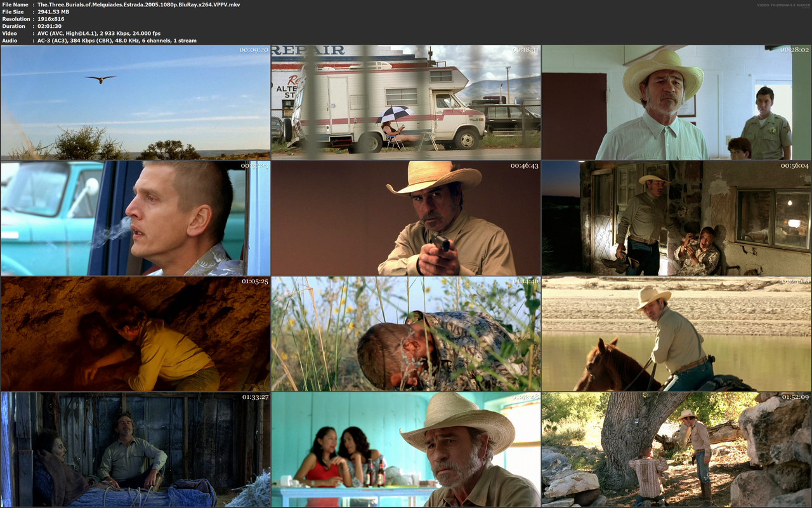Click the 01:33:27 timestamp
Viewport: 812px width, 508px height.
point(254,396)
